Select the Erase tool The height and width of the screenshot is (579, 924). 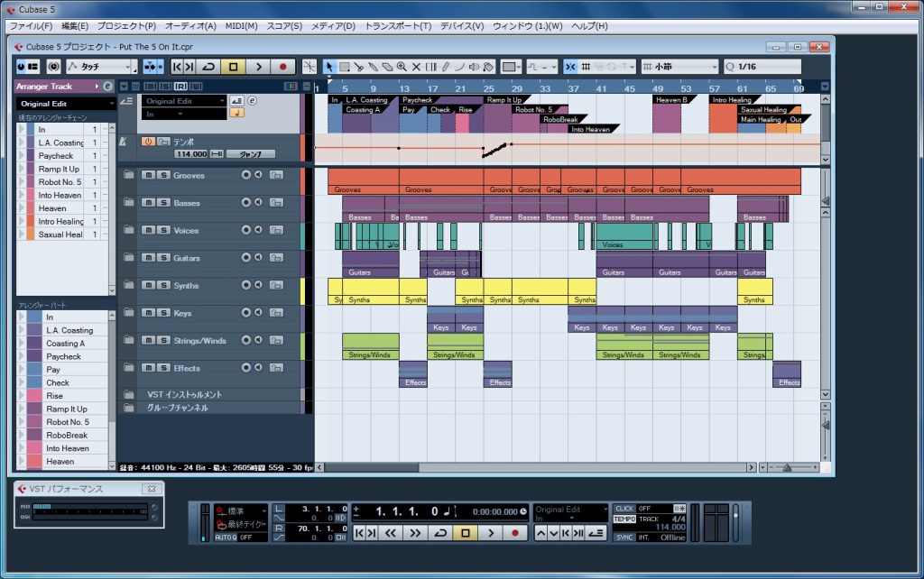[387, 67]
